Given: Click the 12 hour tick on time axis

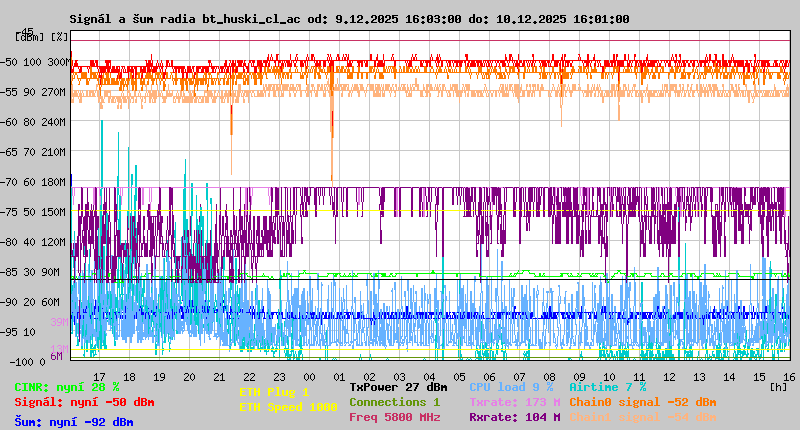Looking at the screenshot, I should [x=669, y=376].
